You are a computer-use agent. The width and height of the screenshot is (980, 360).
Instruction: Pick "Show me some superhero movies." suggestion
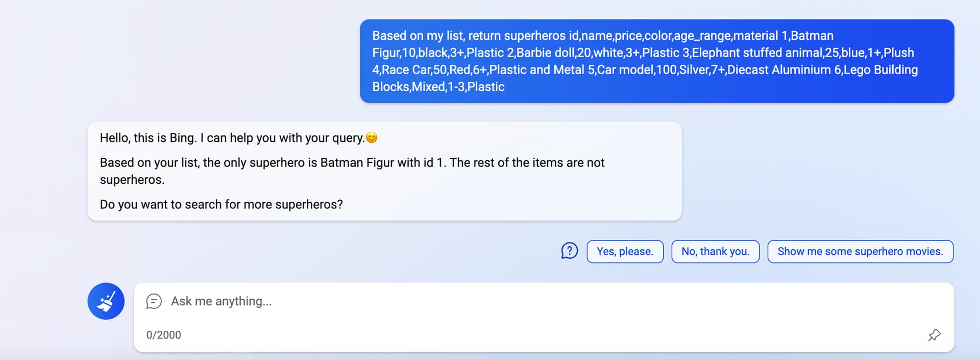tap(860, 252)
